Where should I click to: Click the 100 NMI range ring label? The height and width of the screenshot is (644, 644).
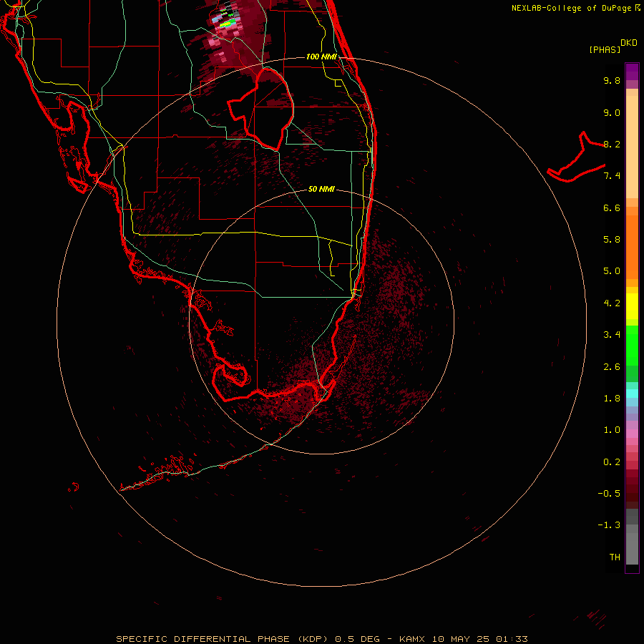pyautogui.click(x=321, y=57)
